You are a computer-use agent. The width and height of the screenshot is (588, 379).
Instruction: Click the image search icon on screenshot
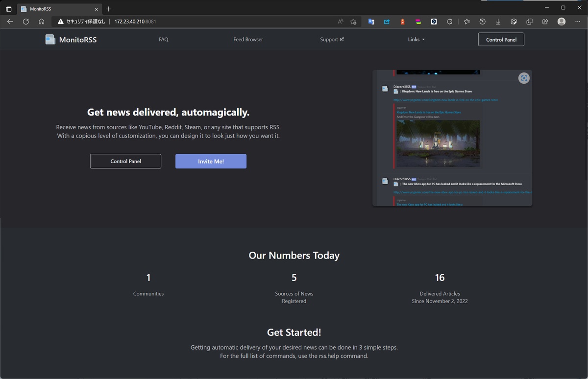(524, 78)
